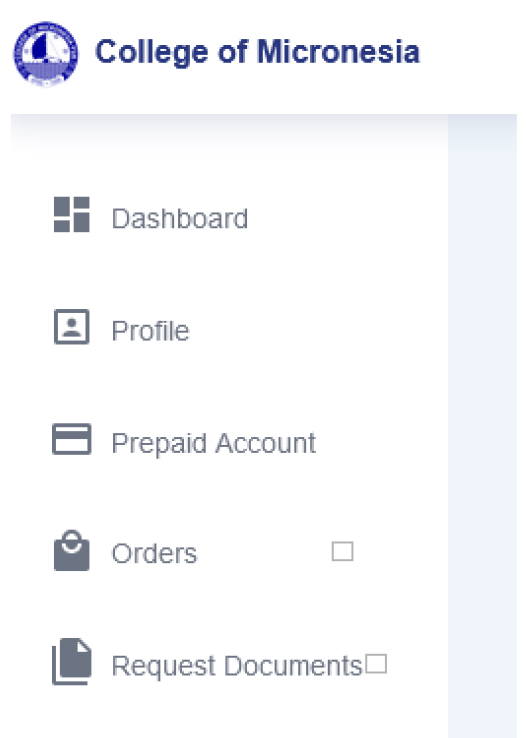
Task: Click empty sidebar space below Request Documents
Action: (x=229, y=713)
